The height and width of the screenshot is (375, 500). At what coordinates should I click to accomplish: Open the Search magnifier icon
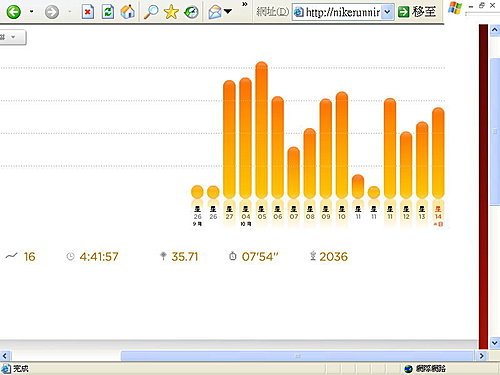click(x=151, y=12)
